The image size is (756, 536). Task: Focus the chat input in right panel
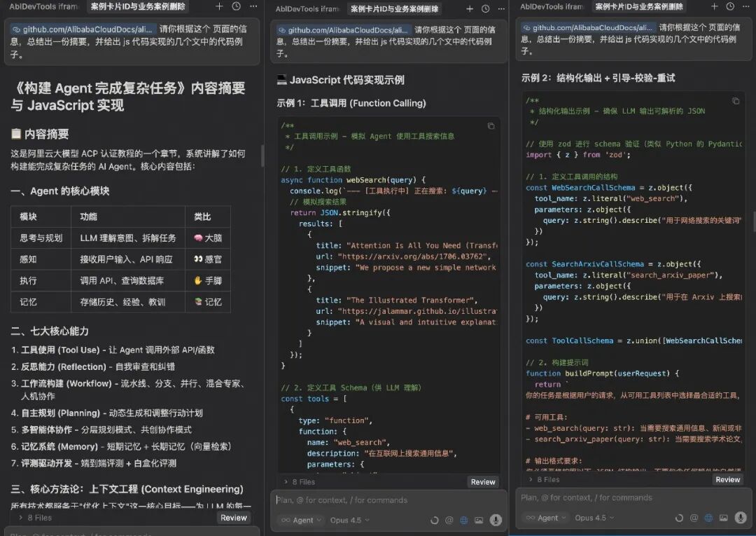tap(633, 497)
